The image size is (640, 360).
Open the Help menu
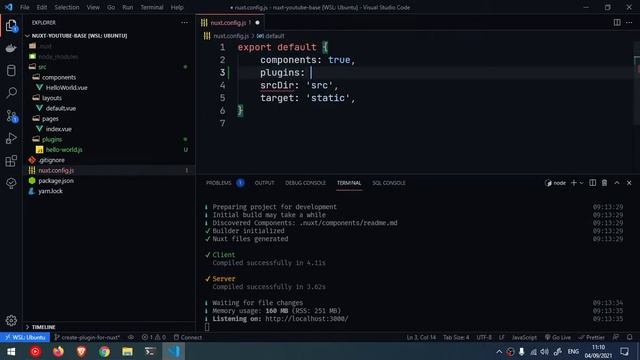[177, 7]
